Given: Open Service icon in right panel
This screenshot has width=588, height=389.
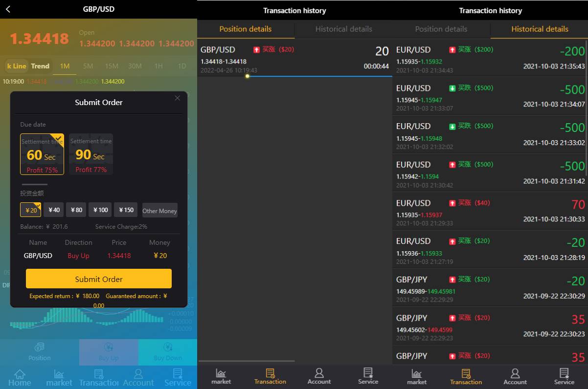Looking at the screenshot, I should pyautogui.click(x=564, y=376).
